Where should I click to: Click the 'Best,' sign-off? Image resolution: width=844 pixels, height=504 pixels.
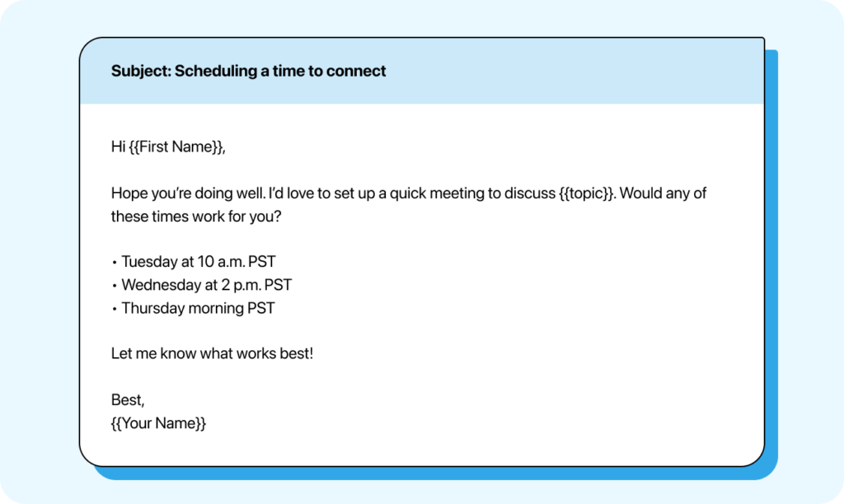click(128, 400)
